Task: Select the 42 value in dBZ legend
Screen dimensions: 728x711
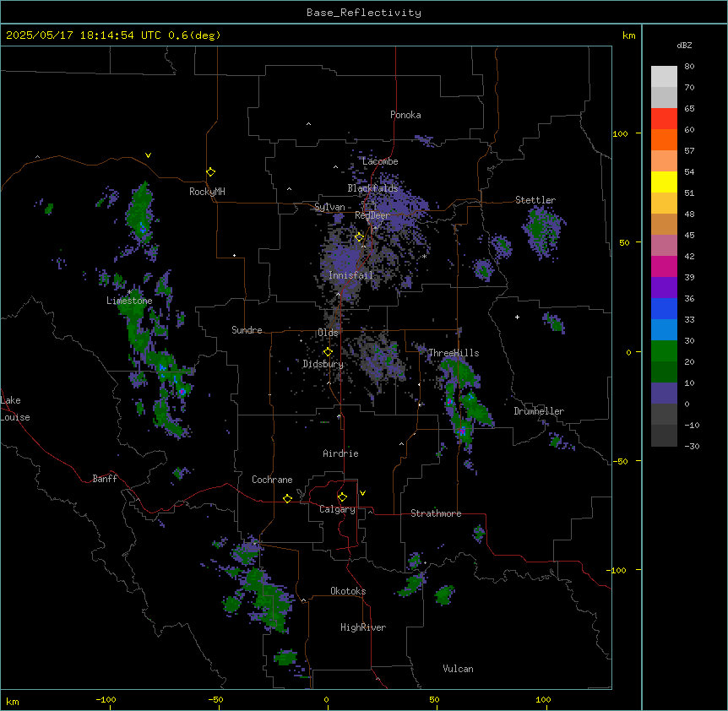Action: pos(689,256)
